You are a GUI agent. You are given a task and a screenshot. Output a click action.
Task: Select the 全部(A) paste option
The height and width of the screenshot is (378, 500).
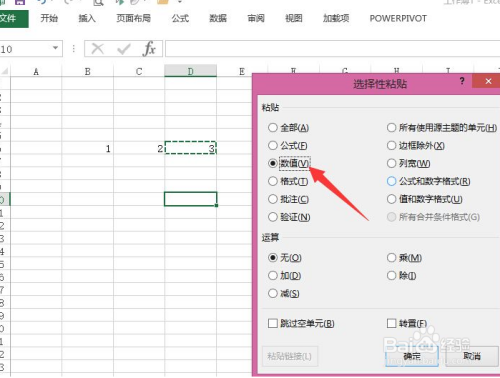(x=288, y=128)
